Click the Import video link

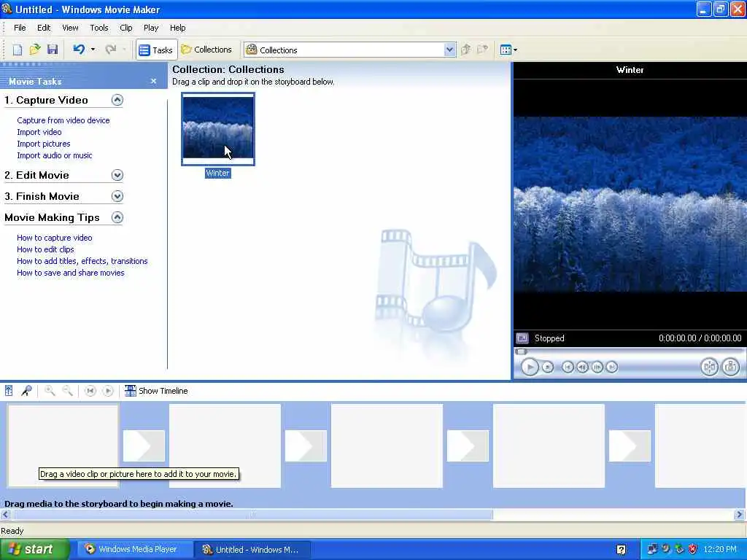pos(39,132)
